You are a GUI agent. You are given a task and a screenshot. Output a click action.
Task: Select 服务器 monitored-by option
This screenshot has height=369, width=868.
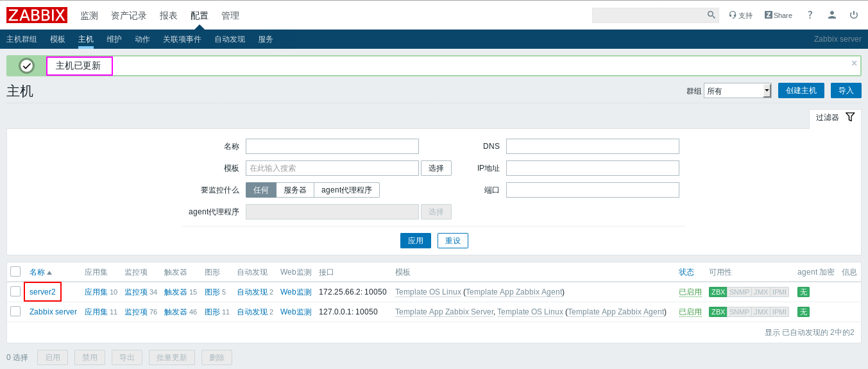coord(295,190)
